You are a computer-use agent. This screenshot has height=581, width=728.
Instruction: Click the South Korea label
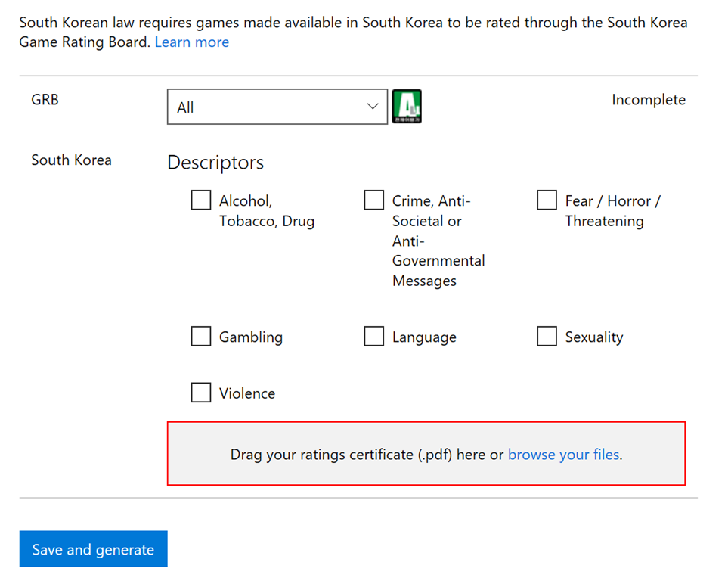[x=72, y=160]
